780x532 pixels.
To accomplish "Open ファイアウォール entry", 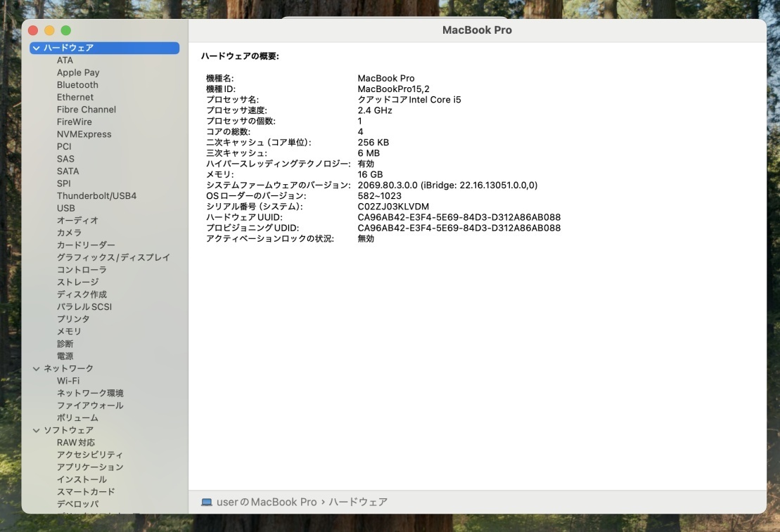I will tap(90, 406).
